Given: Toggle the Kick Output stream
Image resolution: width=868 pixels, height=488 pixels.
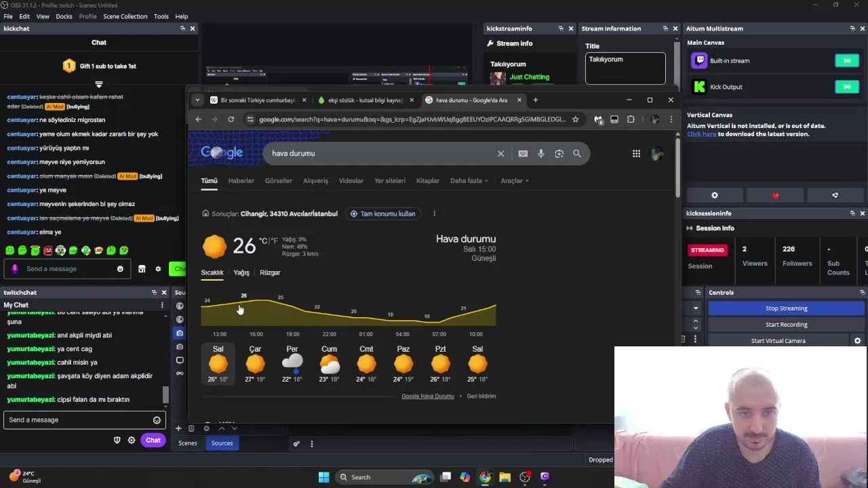Looking at the screenshot, I should tap(847, 87).
